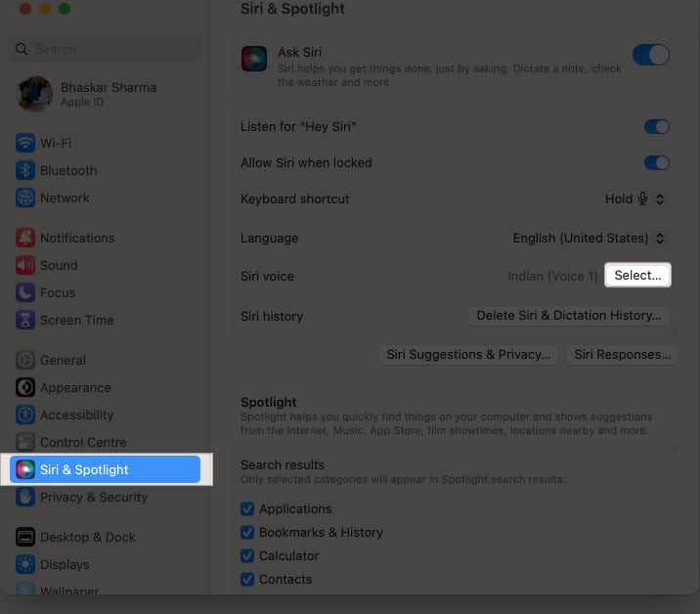Open Network globe icon

(25, 197)
